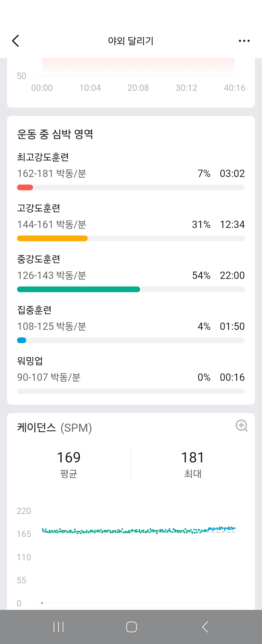The image size is (262, 644).
Task: Tap the 40:16 time axis label
Action: (x=234, y=88)
